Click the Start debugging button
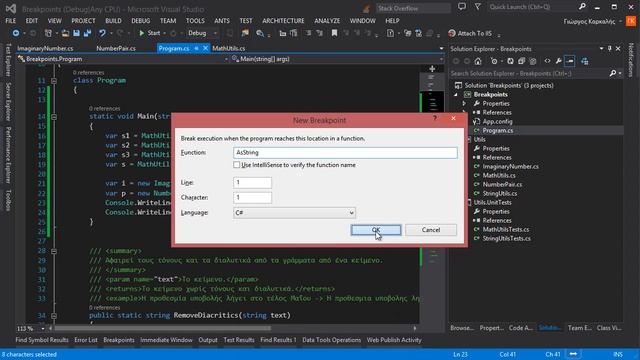Screen dimensions: 640x360 (x=149, y=33)
